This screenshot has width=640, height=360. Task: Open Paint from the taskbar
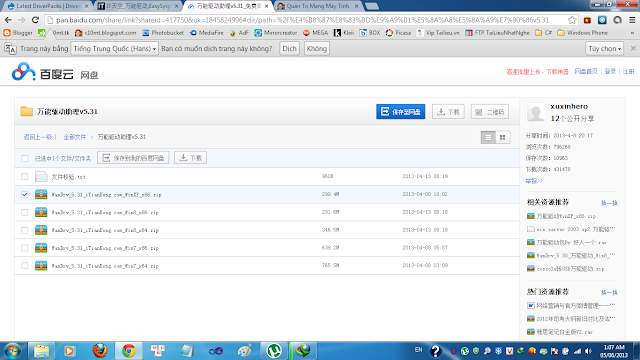click(x=245, y=351)
